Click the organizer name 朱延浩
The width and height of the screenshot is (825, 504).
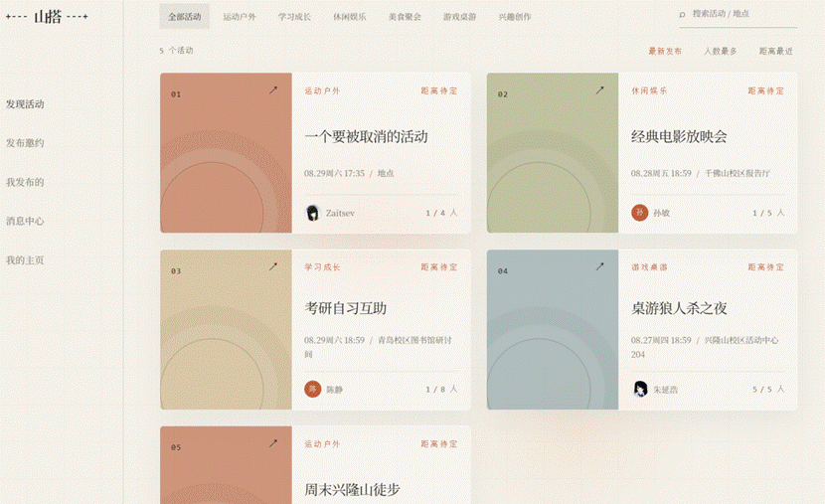(665, 390)
